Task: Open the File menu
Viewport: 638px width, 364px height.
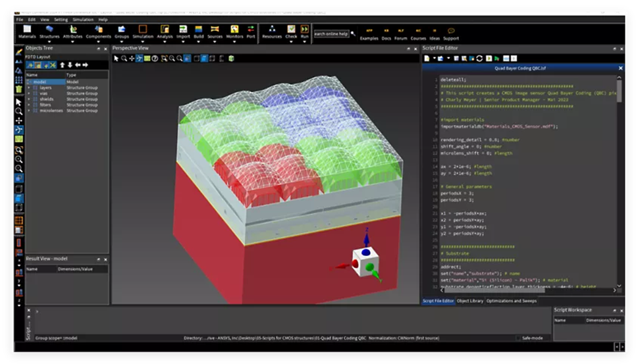Action: pyautogui.click(x=20, y=20)
